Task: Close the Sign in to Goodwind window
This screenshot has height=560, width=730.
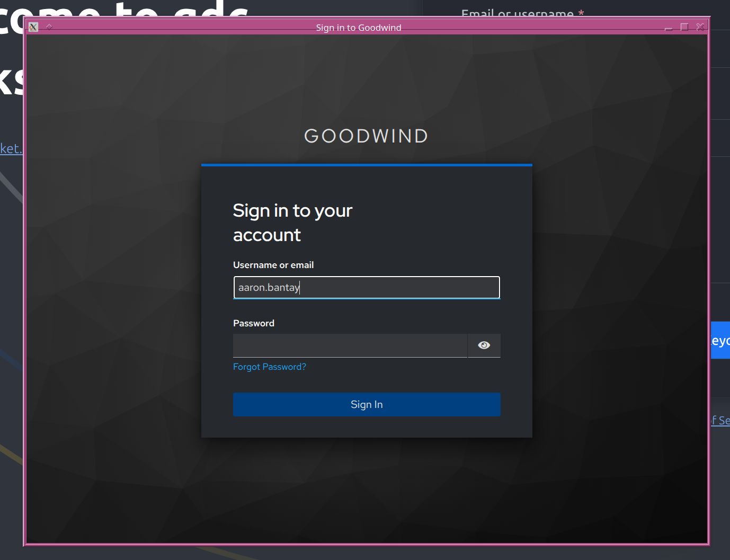Action: point(700,27)
